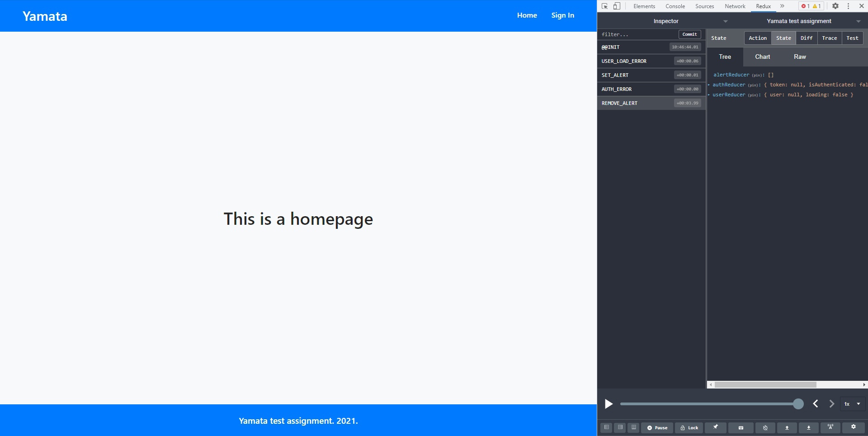This screenshot has width=868, height=436.
Task: Open the Yamata test assignment instance dropdown
Action: (x=799, y=21)
